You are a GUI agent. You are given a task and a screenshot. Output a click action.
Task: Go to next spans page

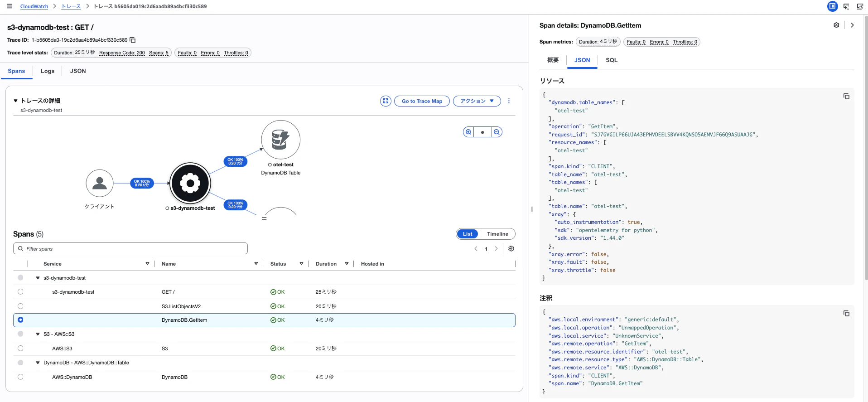497,249
